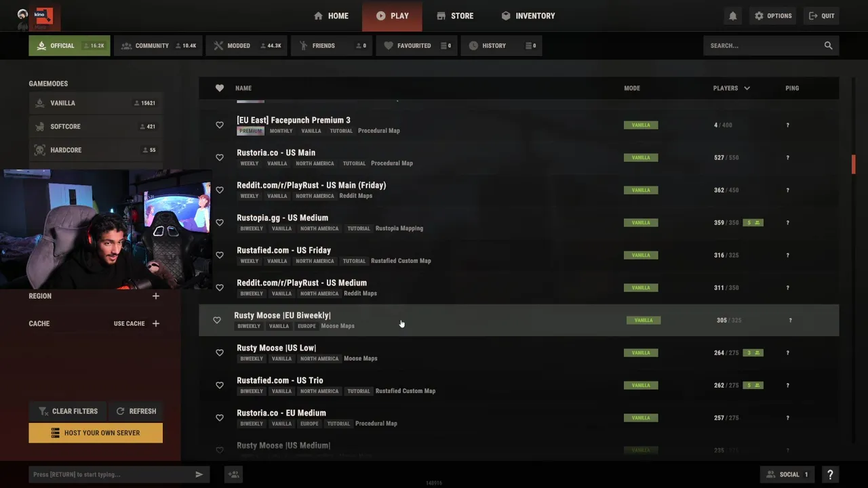Screen dimensions: 868x488
Task: Click the Hardcore skull icon
Action: coord(39,150)
